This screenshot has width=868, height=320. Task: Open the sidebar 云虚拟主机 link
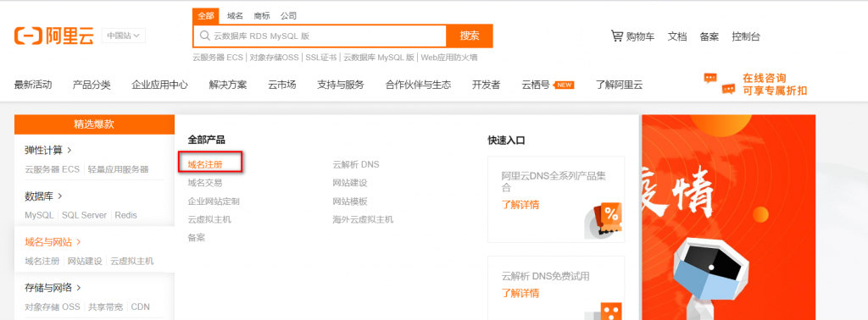pos(131,261)
